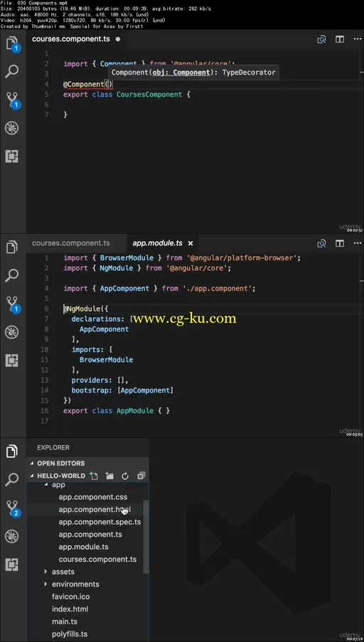
Task: Click Explorer icon in the app.module.ts frame
Action: pos(12,247)
